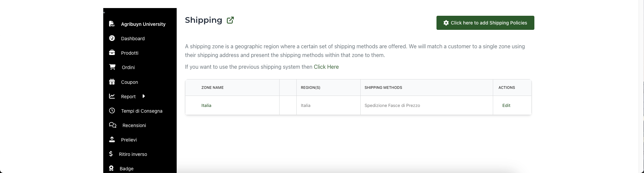Click the Recensioni chat bubbles icon

[113, 125]
